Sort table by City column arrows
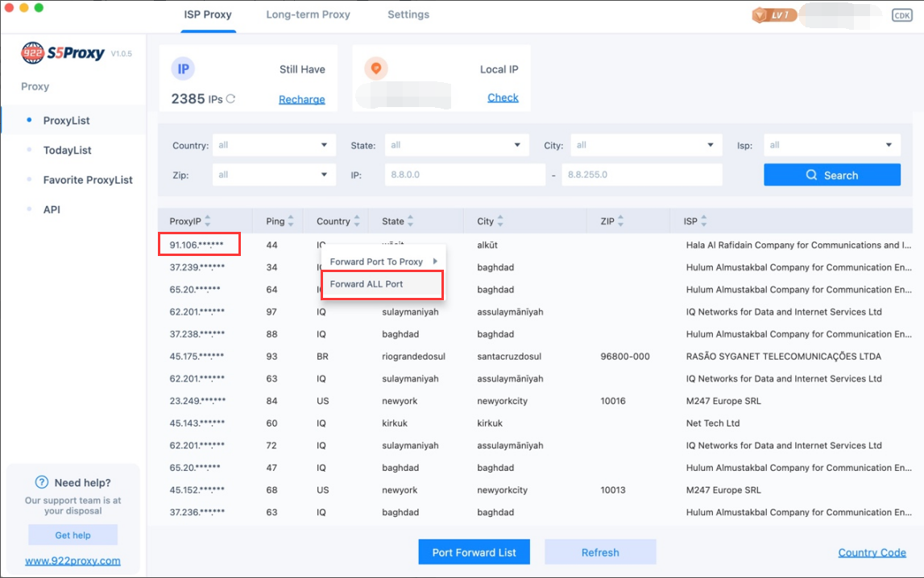This screenshot has height=578, width=924. point(500,221)
